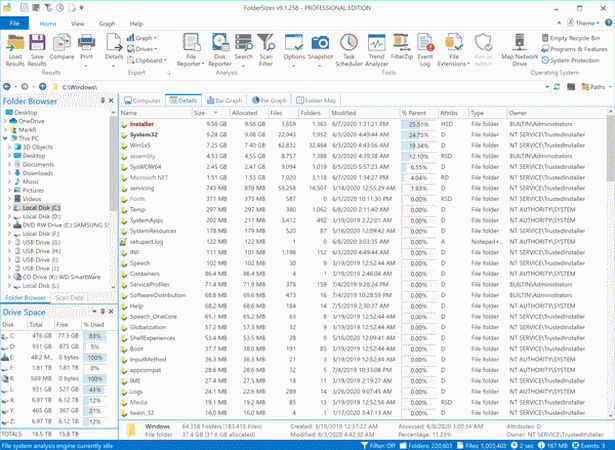The width and height of the screenshot is (615, 450).
Task: Sort by the Size column header
Action: coord(211,113)
